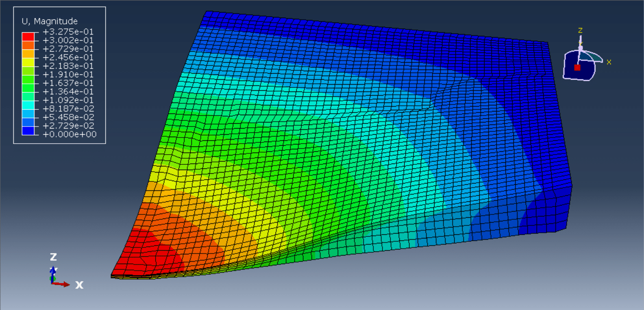
Task: Click the coordinate triad at the bottom left
Action: (x=66, y=272)
